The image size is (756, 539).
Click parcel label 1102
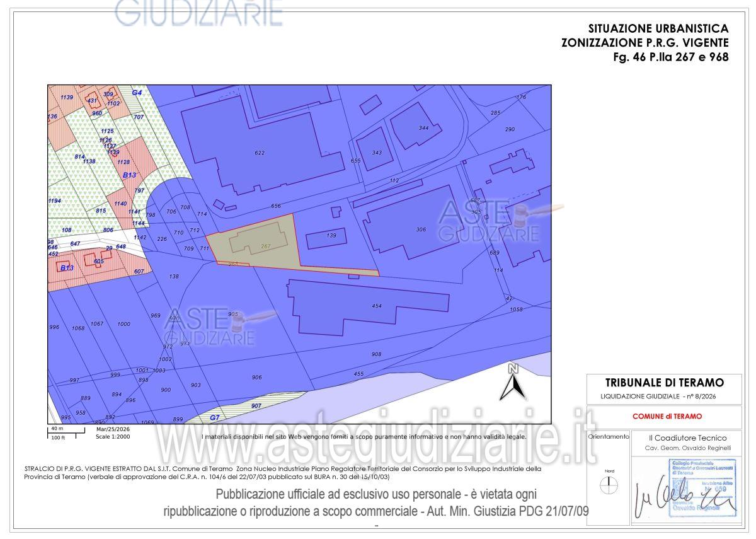[113, 103]
